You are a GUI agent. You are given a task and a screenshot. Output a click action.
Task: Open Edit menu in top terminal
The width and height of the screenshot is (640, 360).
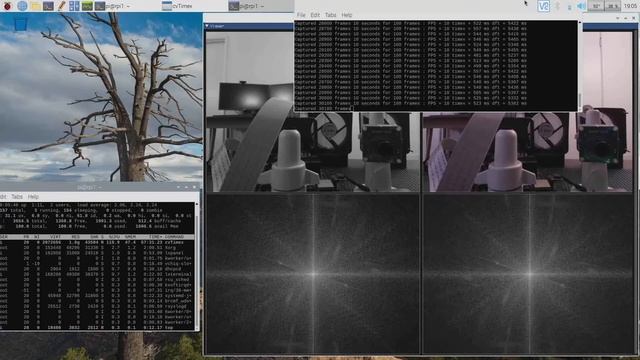(315, 15)
